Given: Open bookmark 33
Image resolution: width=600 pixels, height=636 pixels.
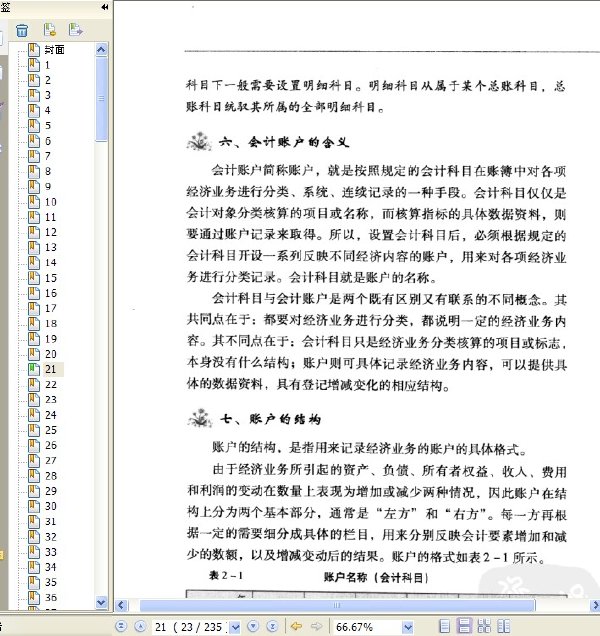Looking at the screenshot, I should 50,552.
